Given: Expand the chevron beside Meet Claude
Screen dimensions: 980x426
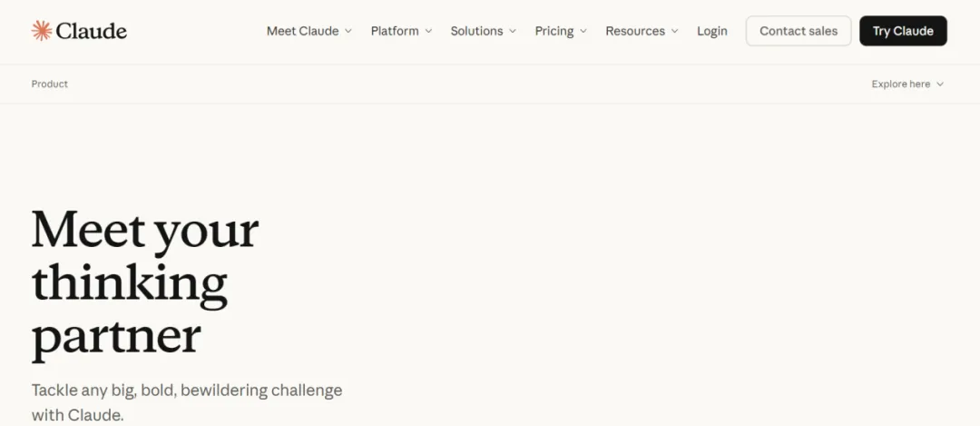Looking at the screenshot, I should (x=348, y=31).
